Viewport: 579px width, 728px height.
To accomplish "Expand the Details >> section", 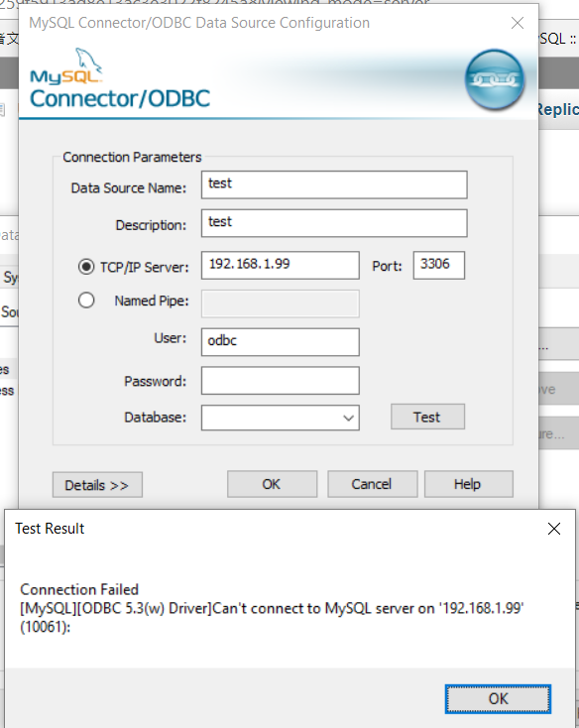I will click(97, 485).
